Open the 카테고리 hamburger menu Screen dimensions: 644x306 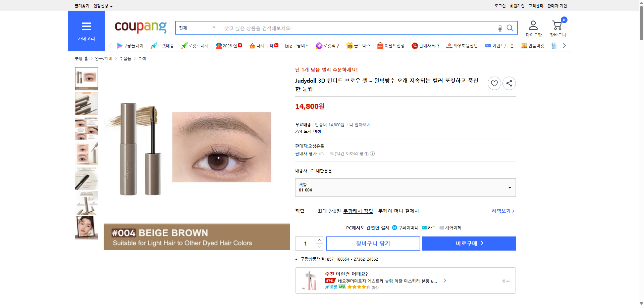[87, 26]
